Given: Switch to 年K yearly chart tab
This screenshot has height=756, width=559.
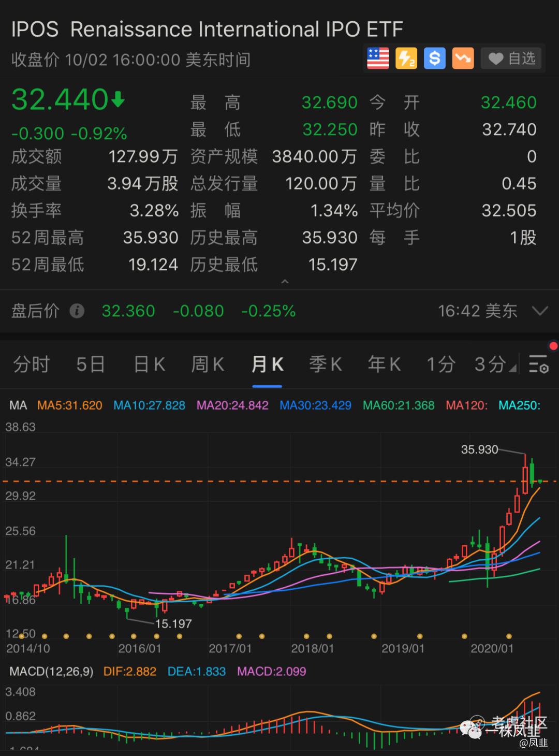Looking at the screenshot, I should coord(384,365).
